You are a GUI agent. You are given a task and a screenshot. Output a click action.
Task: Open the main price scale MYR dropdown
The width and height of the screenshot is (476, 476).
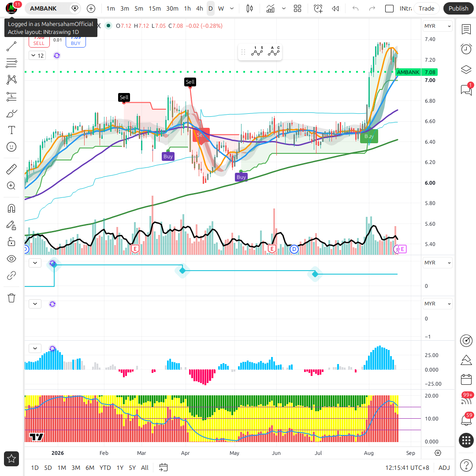click(x=437, y=26)
